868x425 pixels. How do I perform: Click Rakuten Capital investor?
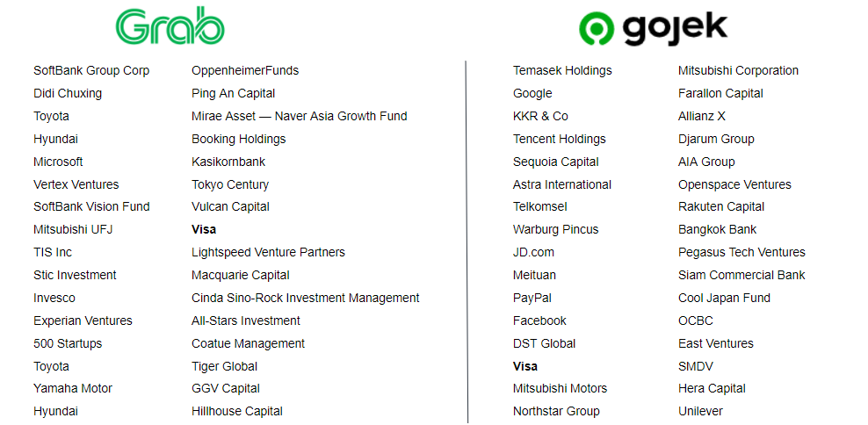(x=721, y=206)
